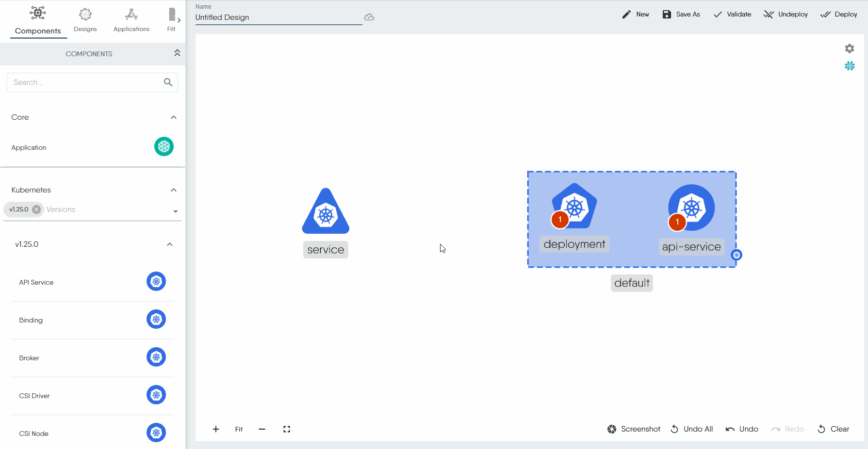Collapse the Core section
This screenshot has width=868, height=449.
coord(174,117)
